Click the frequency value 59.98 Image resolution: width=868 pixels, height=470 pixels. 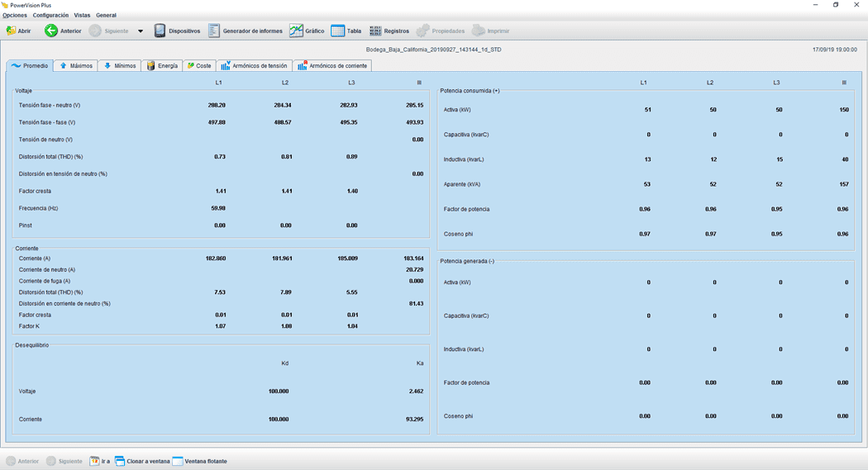pyautogui.click(x=218, y=208)
